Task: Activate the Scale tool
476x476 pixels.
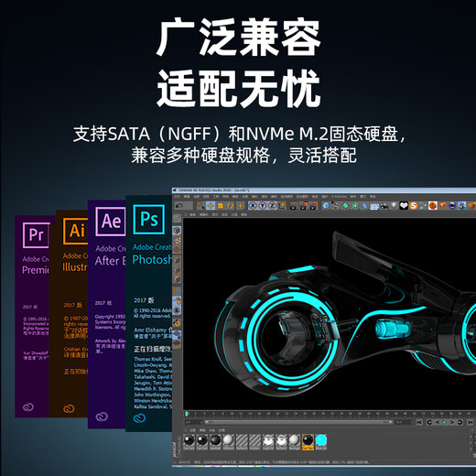Action: click(x=221, y=206)
